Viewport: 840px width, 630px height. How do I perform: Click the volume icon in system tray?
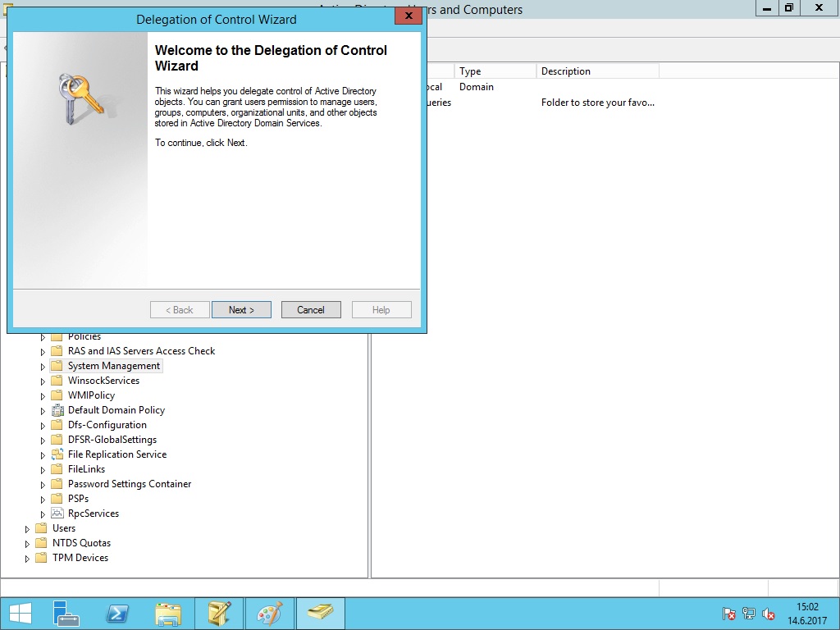pos(769,614)
